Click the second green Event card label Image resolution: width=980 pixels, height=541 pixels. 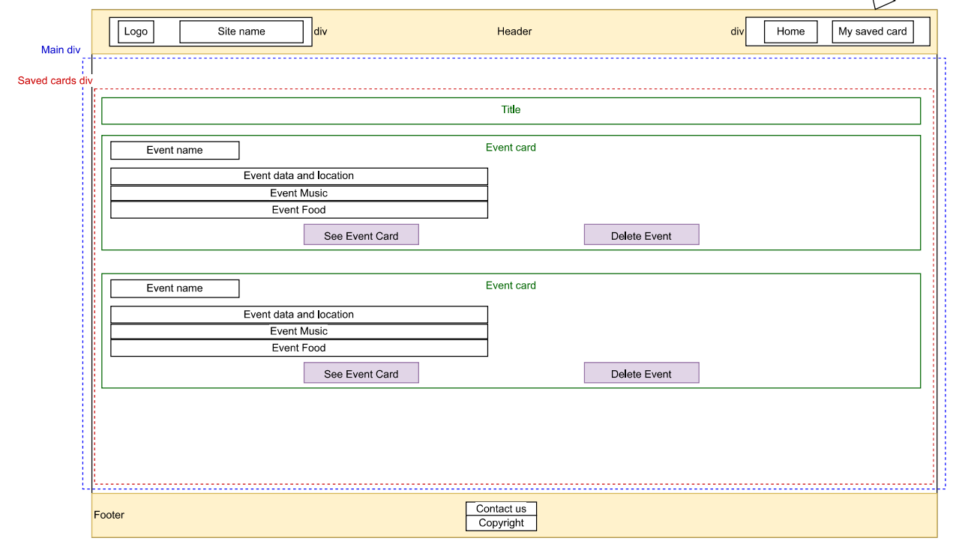(x=511, y=285)
